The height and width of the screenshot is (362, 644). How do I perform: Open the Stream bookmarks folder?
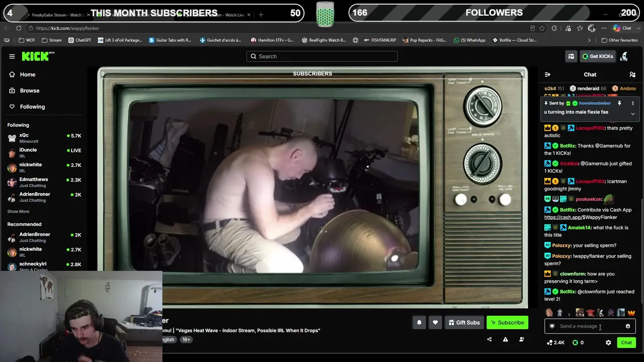[x=52, y=40]
